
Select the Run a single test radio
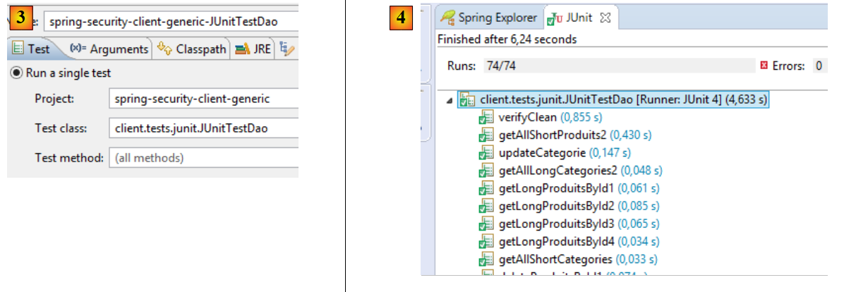16,73
